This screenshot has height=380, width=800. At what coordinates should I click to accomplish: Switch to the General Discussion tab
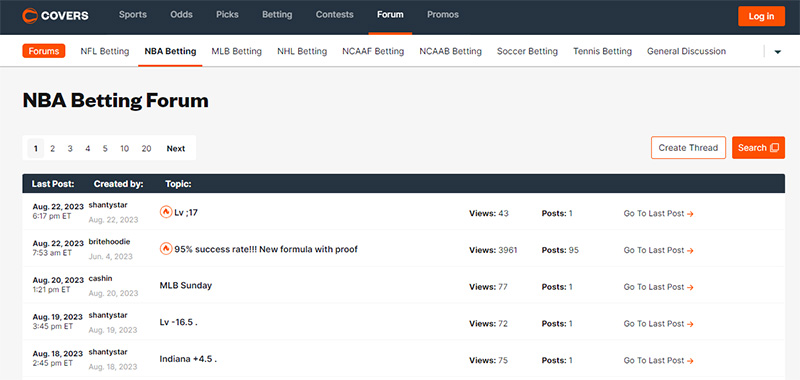click(x=686, y=51)
